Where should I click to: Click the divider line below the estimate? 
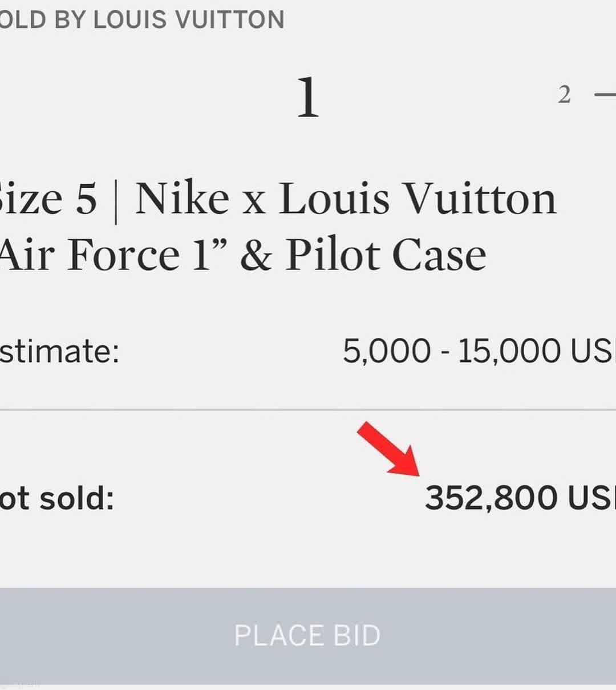pos(308,409)
